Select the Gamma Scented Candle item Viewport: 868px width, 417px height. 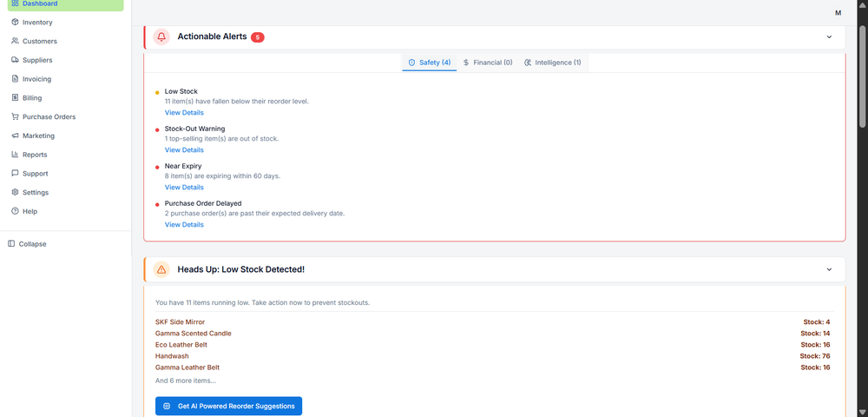click(x=194, y=334)
